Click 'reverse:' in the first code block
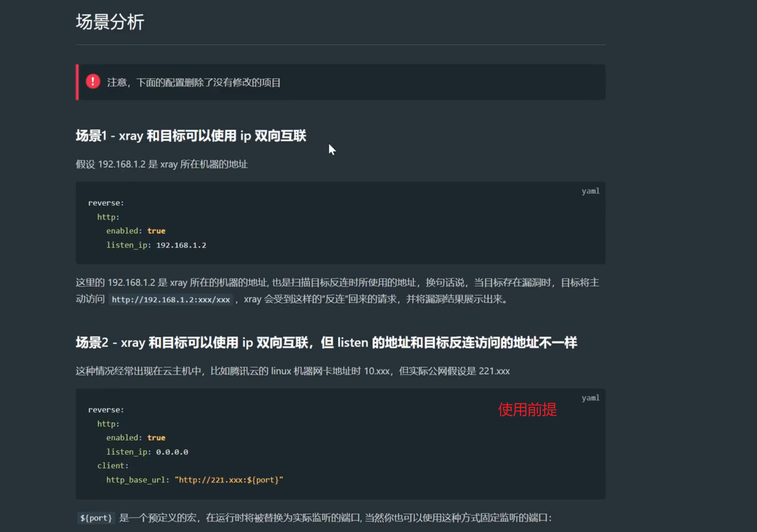Screen dimensions: 757x532 click(106, 203)
